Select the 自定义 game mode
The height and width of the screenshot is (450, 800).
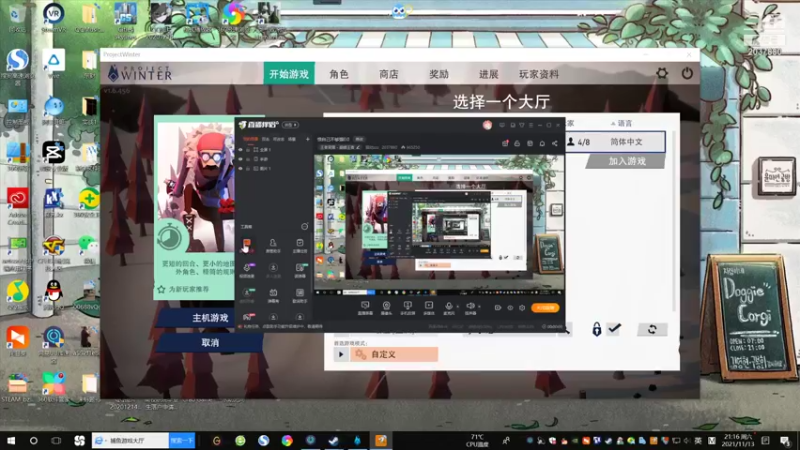tap(394, 354)
